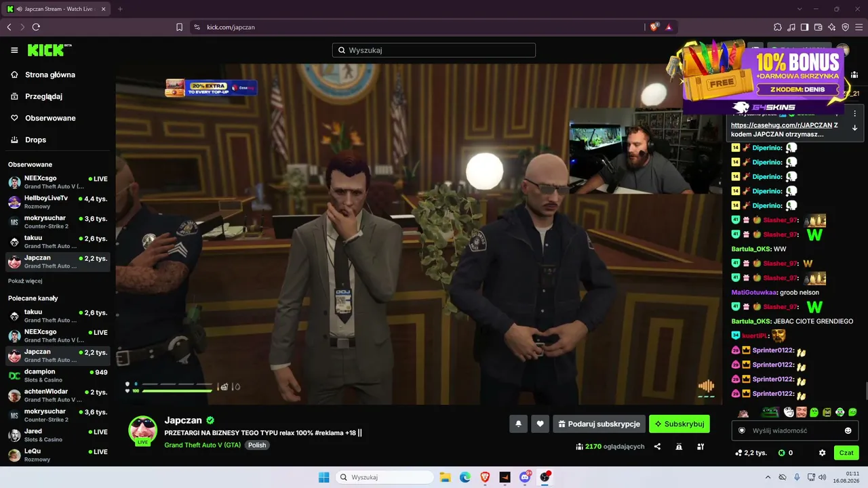Toggle the notification bell for Japczan
The width and height of the screenshot is (868, 488).
click(518, 424)
